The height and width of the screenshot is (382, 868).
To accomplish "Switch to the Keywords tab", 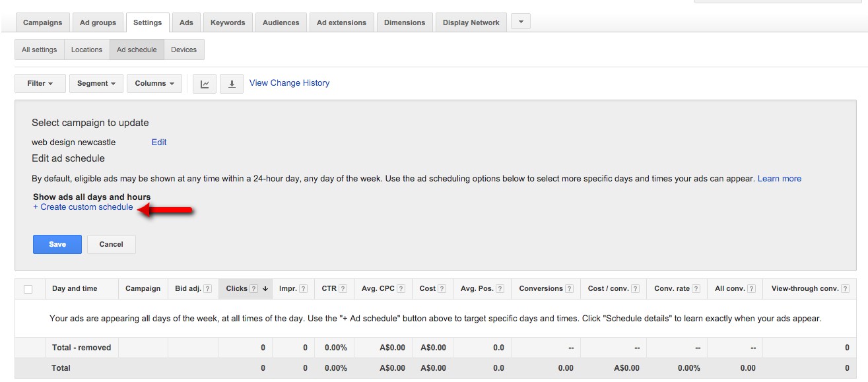I will pos(227,21).
